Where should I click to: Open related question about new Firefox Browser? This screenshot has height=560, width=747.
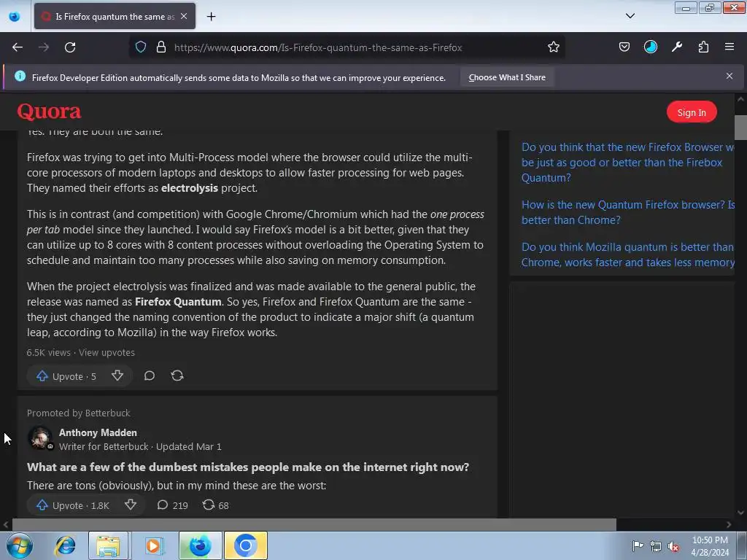pyautogui.click(x=627, y=163)
